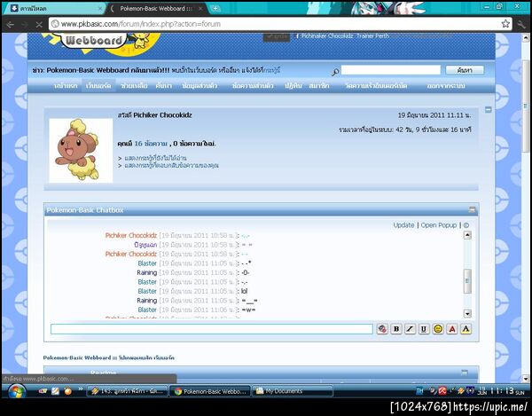Screen dimensions: 532x416
Task: Open the show unread topics link
Action: pyautogui.click(x=155, y=158)
